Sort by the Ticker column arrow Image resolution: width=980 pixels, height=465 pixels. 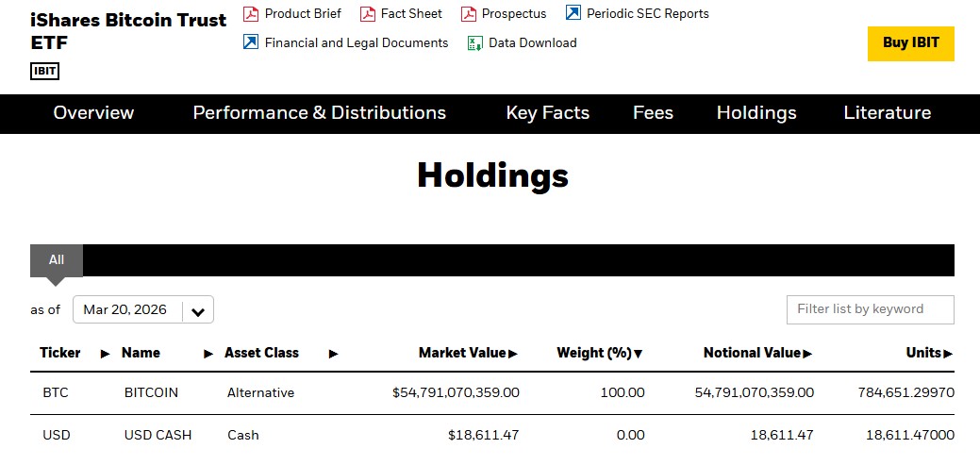106,354
